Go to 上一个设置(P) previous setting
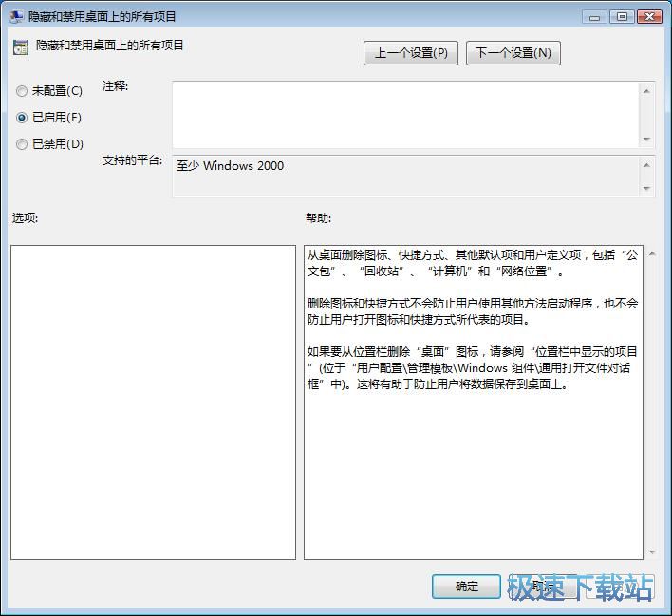Image resolution: width=672 pixels, height=616 pixels. (411, 53)
